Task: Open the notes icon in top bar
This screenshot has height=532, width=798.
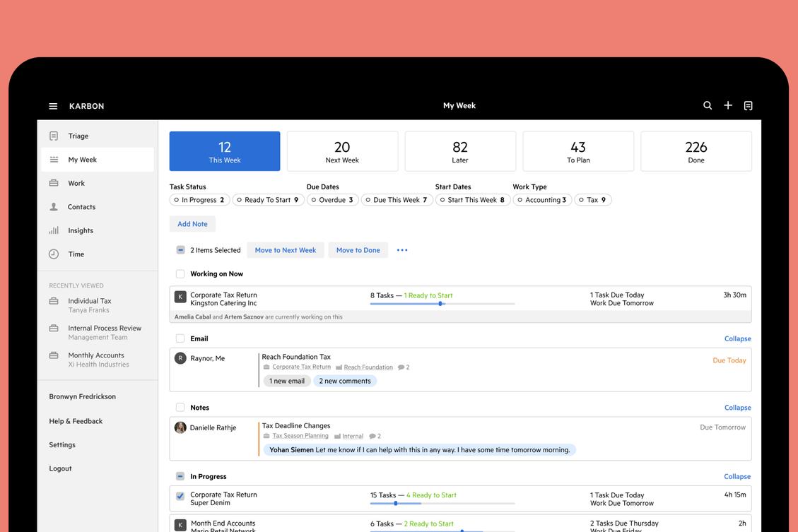Action: point(748,106)
